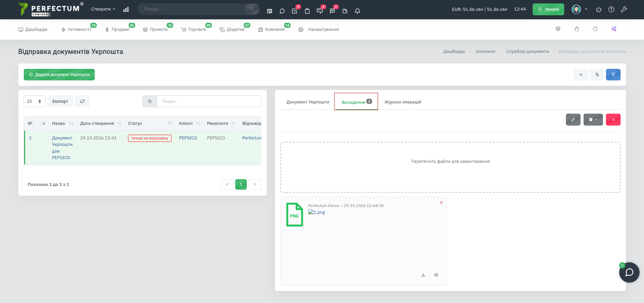Open the Компанія menu
Viewport: 644px width, 303px height.
coord(272,30)
